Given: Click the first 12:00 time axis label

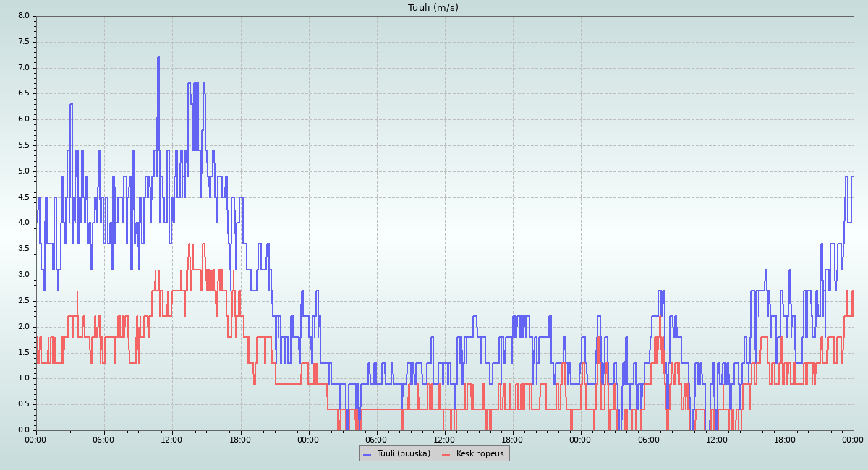Looking at the screenshot, I should (172, 439).
